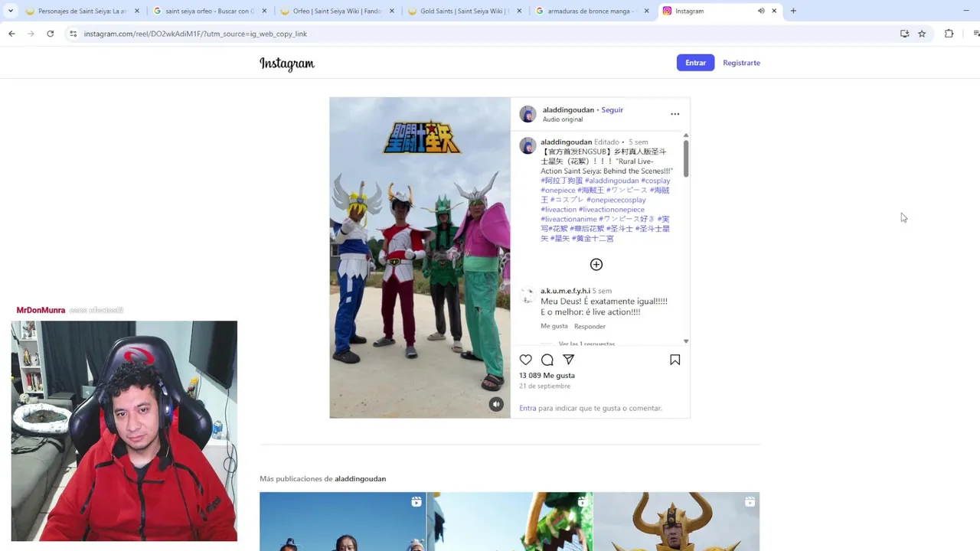The image size is (980, 551).
Task: Bookmark this page with star icon
Action: click(x=922, y=34)
